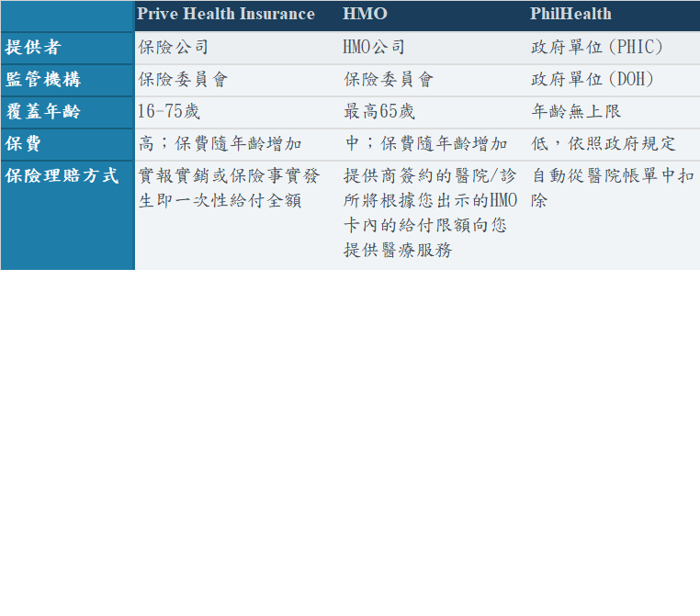This screenshot has height=616, width=700.
Task: Click the 保險公司 cell
Action: click(174, 48)
